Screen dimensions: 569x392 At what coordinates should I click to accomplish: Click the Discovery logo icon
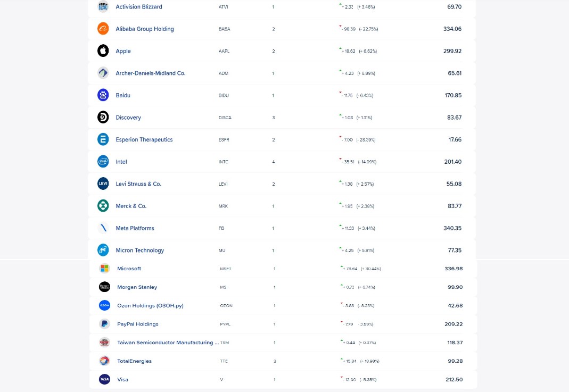[103, 117]
